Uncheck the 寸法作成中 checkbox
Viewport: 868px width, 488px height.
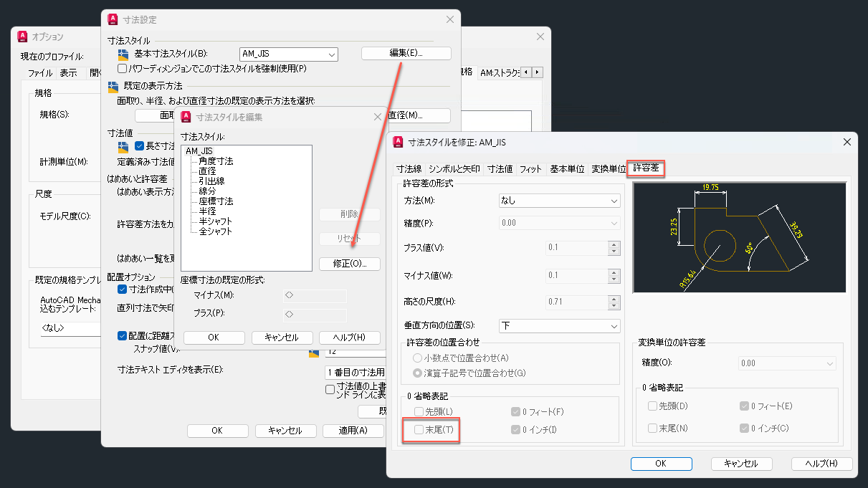[x=122, y=290]
